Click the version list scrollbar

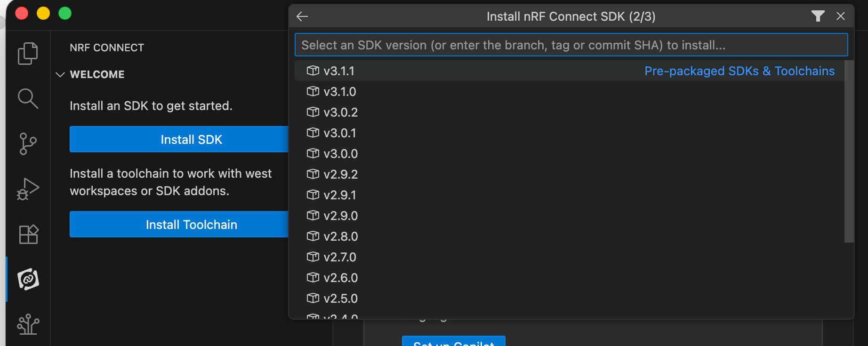pos(849,150)
